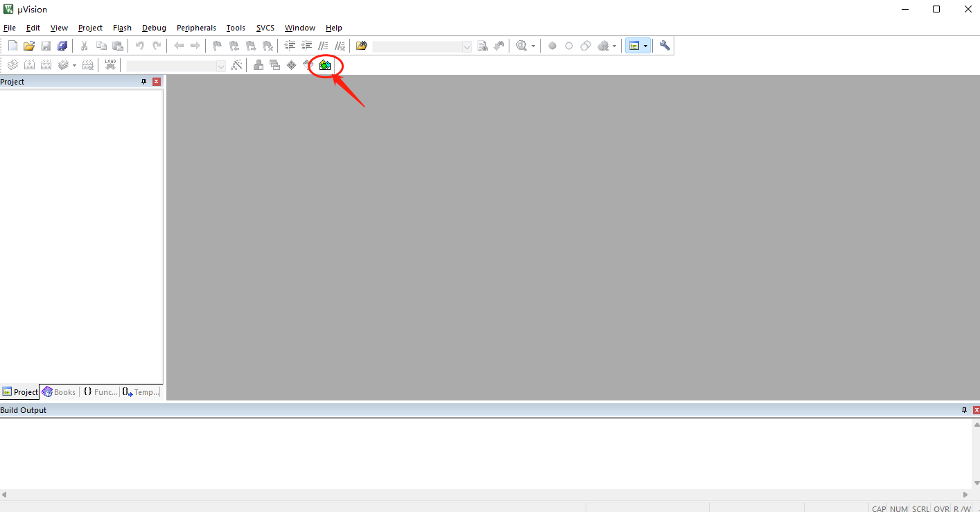Click the Kill All Breakpoints icon

point(603,46)
